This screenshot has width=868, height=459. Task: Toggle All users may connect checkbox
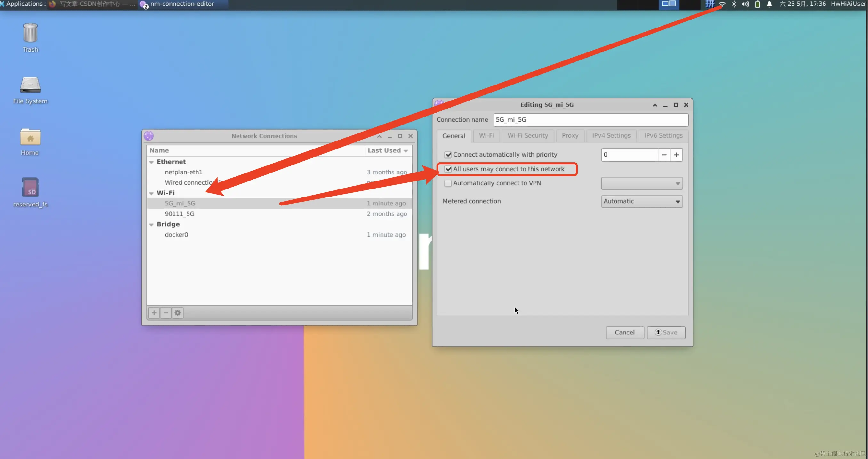coord(448,169)
